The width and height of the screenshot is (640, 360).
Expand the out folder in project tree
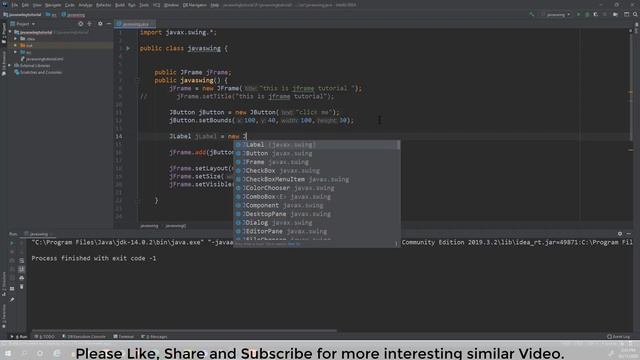click(16, 45)
